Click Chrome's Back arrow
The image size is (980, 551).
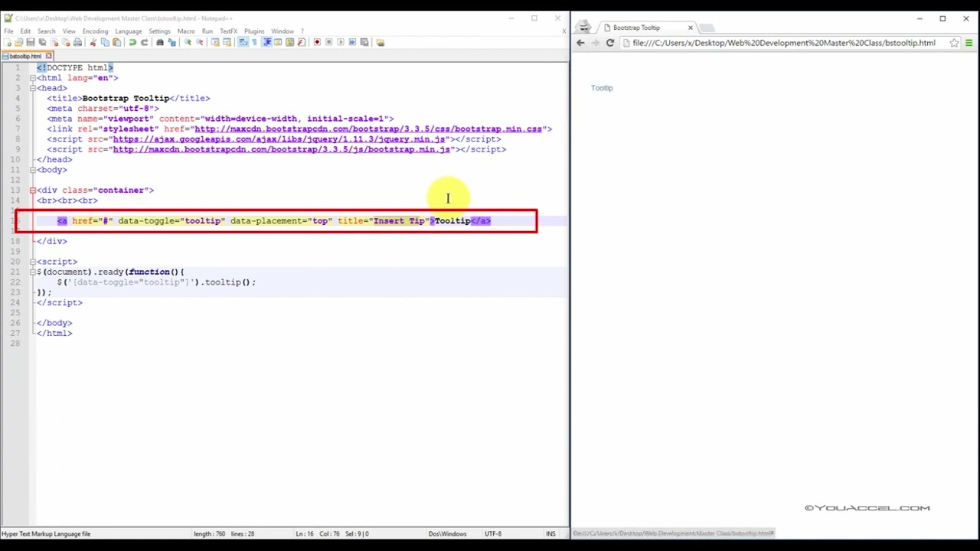coord(580,43)
